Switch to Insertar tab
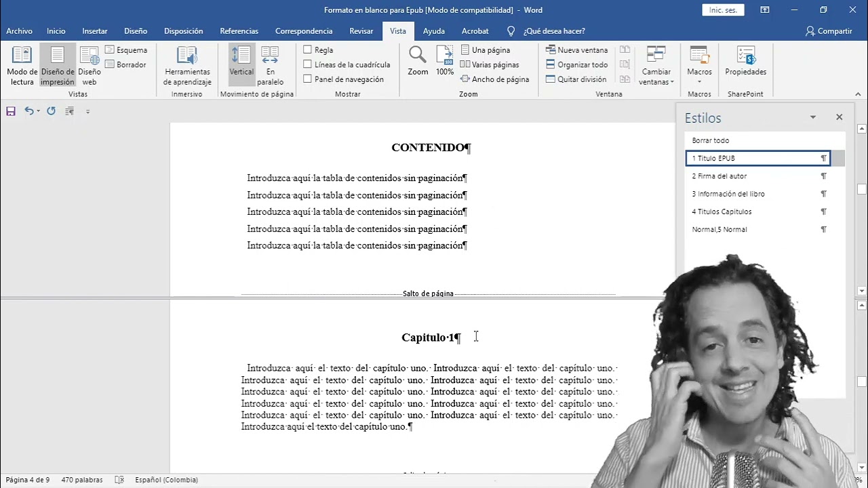Image resolution: width=868 pixels, height=488 pixels. (95, 31)
